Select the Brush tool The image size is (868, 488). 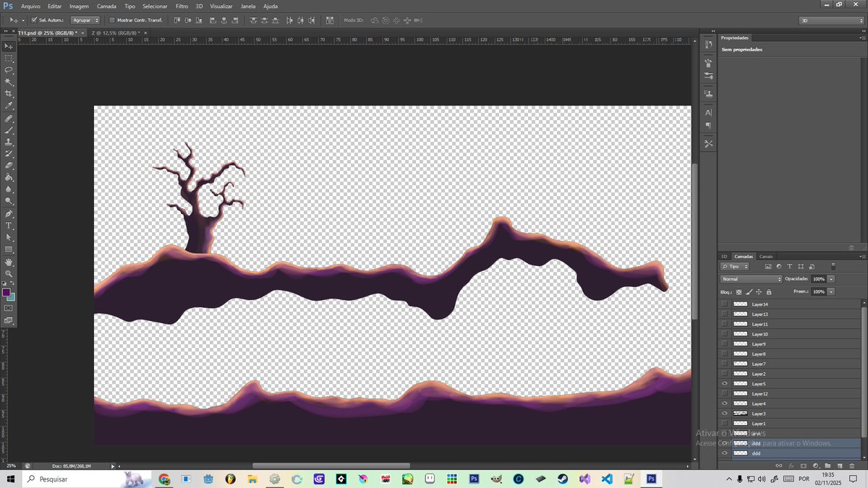click(9, 130)
